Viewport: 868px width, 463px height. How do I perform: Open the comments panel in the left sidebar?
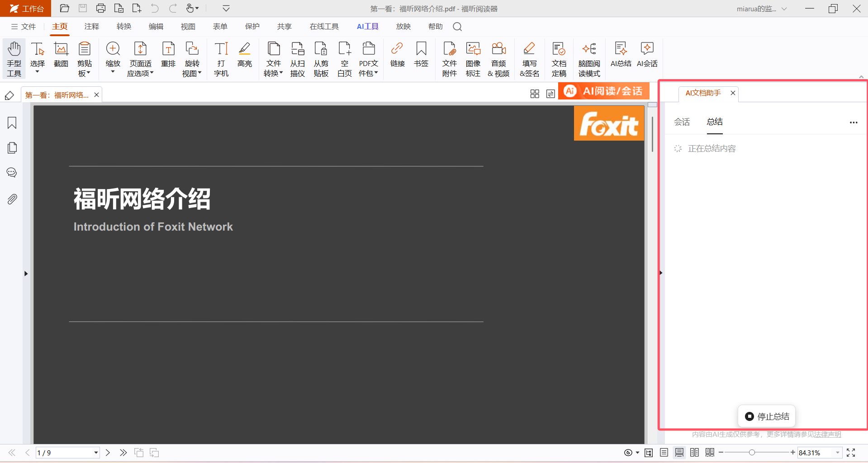click(x=12, y=173)
